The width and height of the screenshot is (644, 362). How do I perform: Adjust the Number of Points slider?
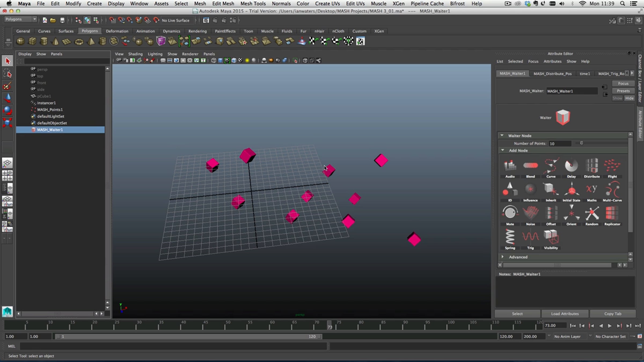581,143
